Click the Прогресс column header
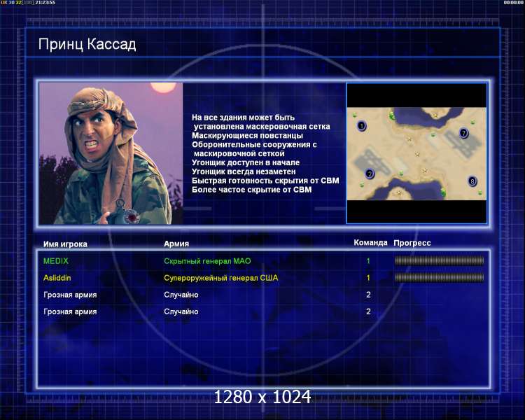Viewport: 525px width, 420px height. 412,243
